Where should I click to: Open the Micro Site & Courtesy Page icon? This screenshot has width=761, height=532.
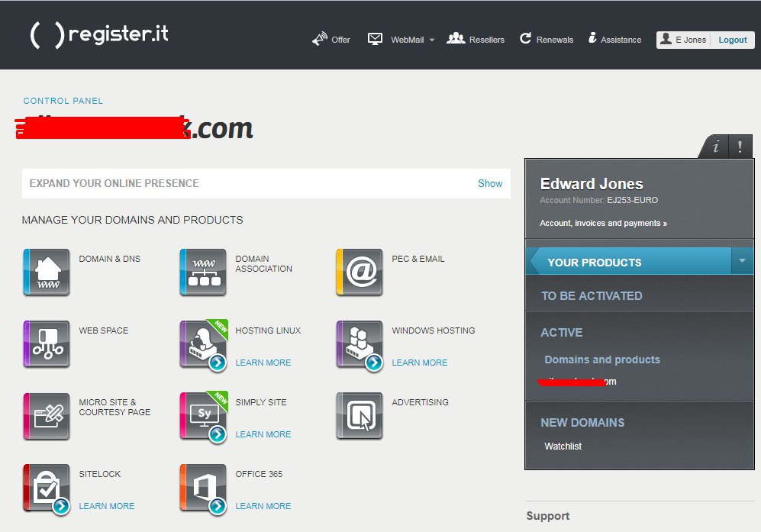pos(47,416)
